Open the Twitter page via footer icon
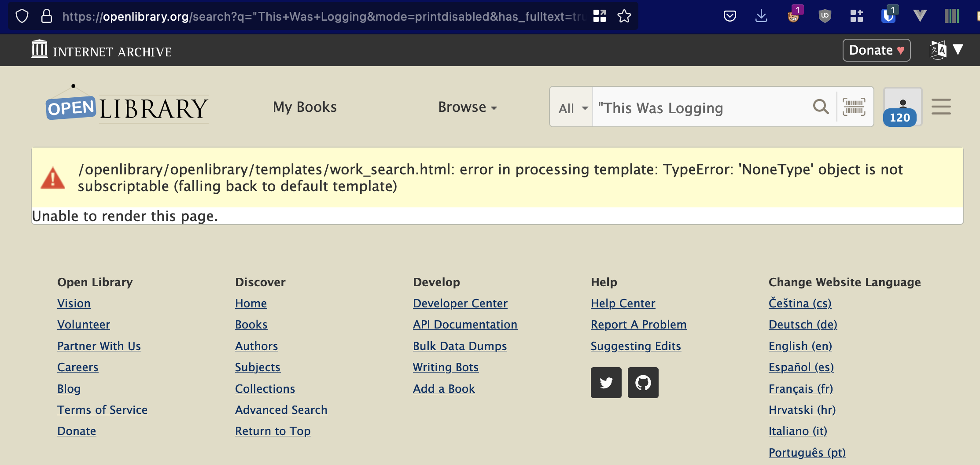The width and height of the screenshot is (980, 465). (605, 383)
